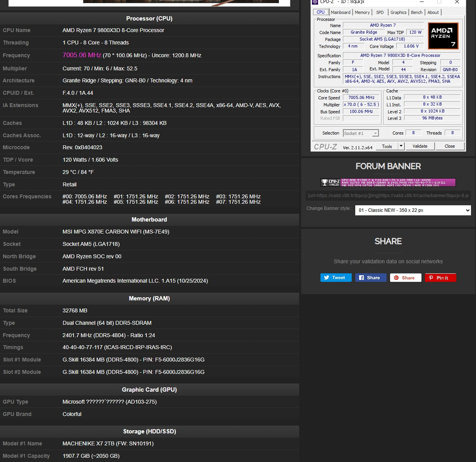Viewport: 476px width, 462px height.
Task: Click the Close button in CPU-Z
Action: [x=450, y=147]
